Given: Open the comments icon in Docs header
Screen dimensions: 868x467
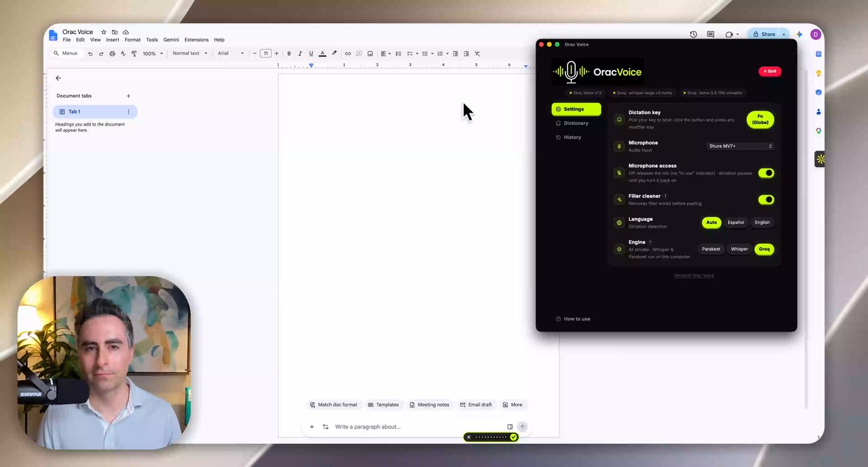Looking at the screenshot, I should tap(711, 34).
